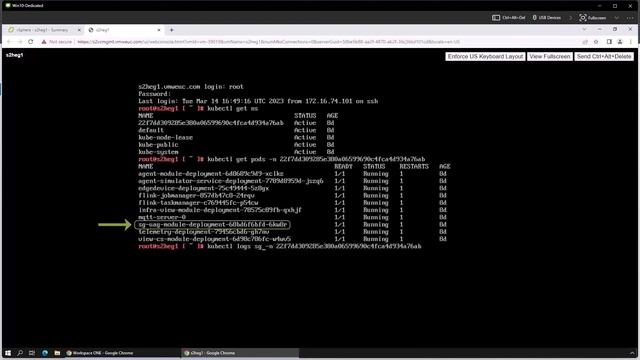The height and width of the screenshot is (360, 640).
Task: Click the Not secure warning indicator
Action: point(56,42)
